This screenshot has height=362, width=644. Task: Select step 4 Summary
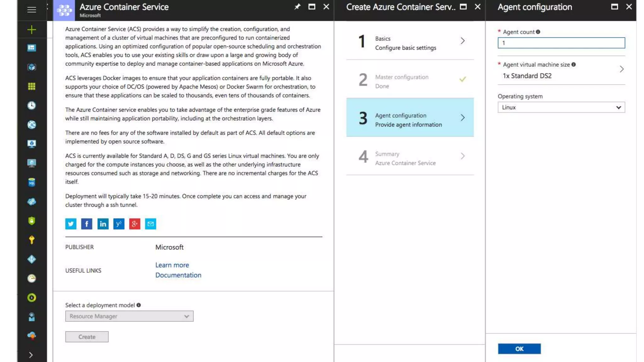point(410,156)
